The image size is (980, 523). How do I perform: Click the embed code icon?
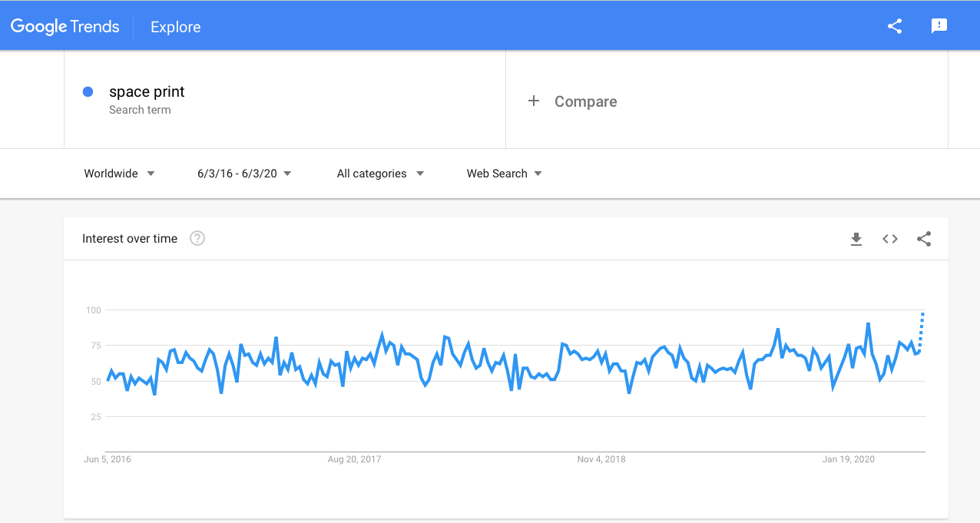point(890,239)
